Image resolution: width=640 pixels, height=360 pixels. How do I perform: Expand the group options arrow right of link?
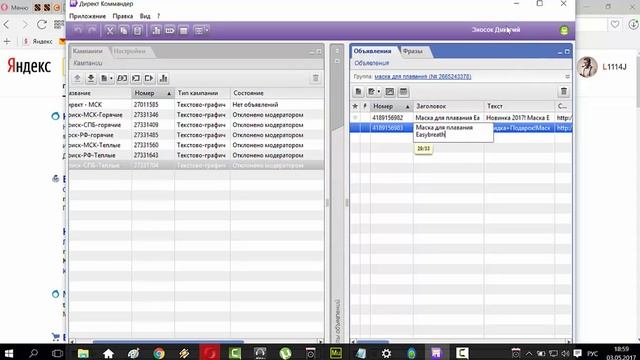coord(567,76)
